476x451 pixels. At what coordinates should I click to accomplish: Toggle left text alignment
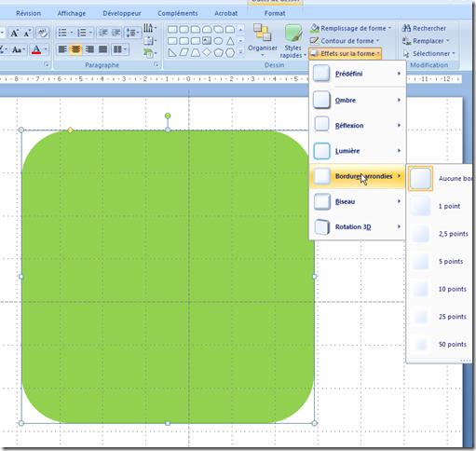[62, 49]
